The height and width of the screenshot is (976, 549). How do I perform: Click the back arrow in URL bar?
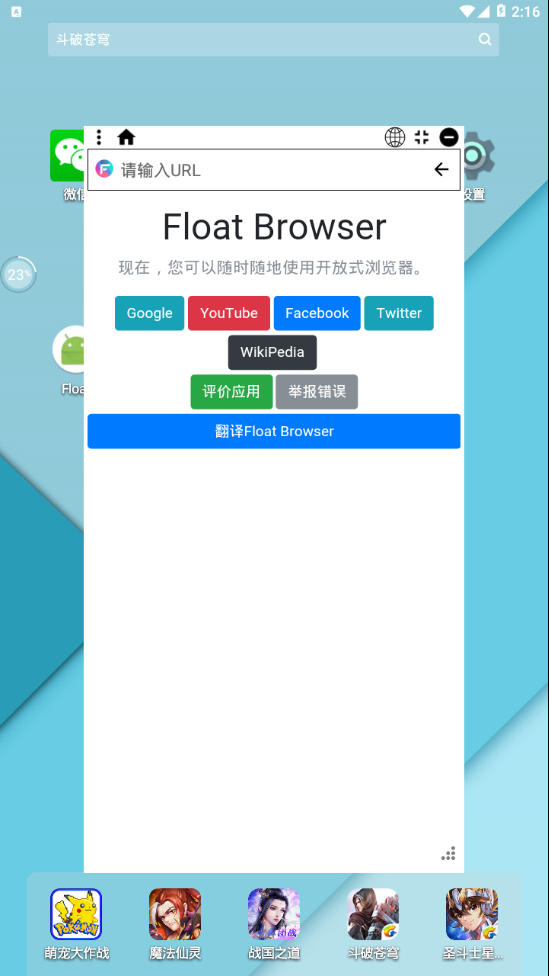point(441,169)
